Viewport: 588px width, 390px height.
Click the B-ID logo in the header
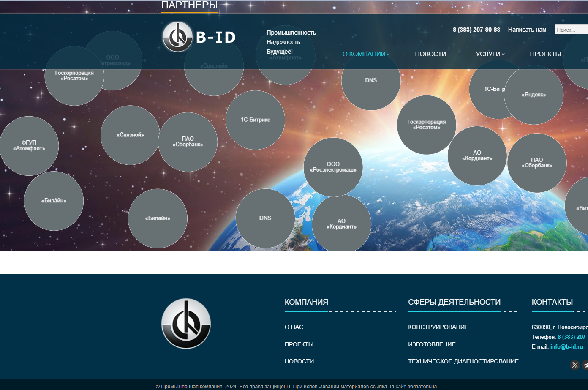pyautogui.click(x=199, y=37)
